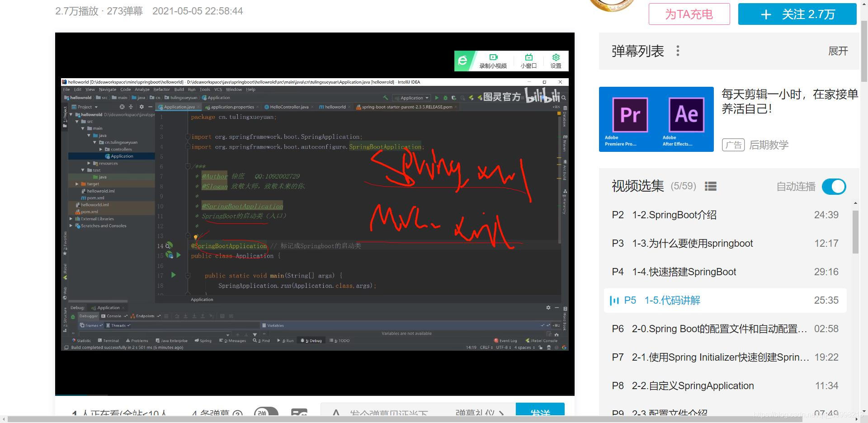Open the Navigate menu in IDEA
Screen dimensions: 868x423
tap(108, 89)
